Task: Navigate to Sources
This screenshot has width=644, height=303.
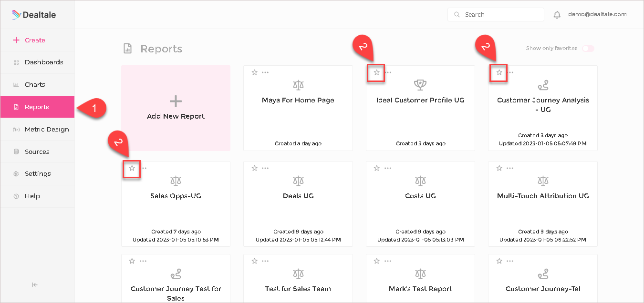Action: point(37,152)
